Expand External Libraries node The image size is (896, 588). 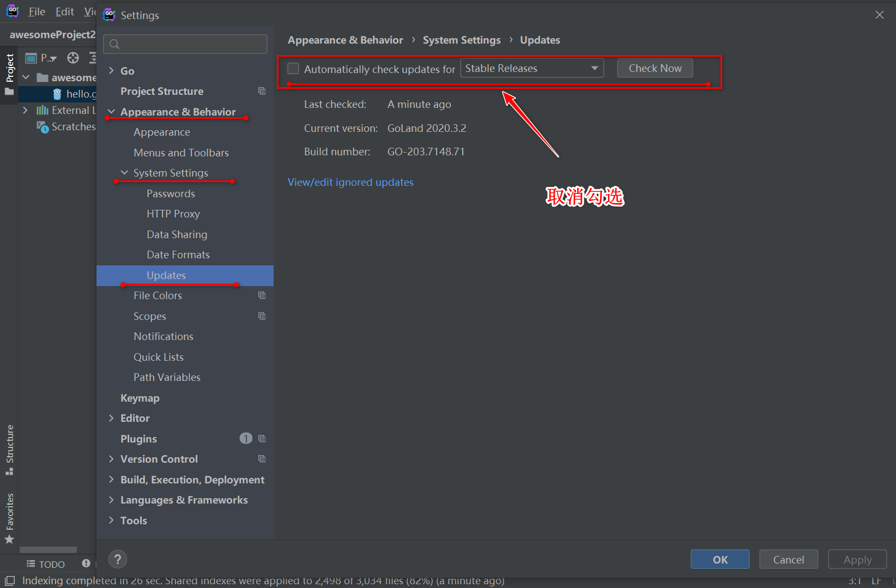tap(25, 110)
